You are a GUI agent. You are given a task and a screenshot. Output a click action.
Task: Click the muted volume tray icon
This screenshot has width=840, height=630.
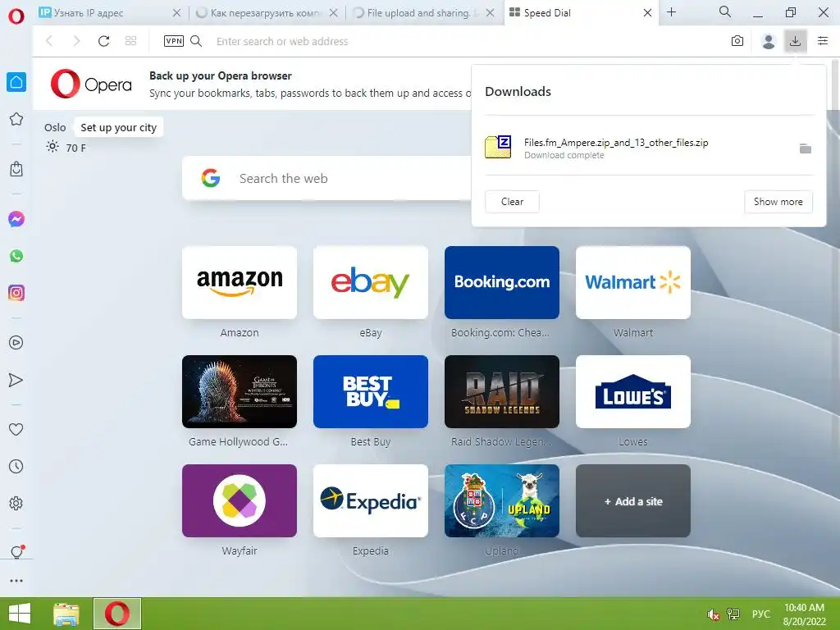[x=713, y=614]
